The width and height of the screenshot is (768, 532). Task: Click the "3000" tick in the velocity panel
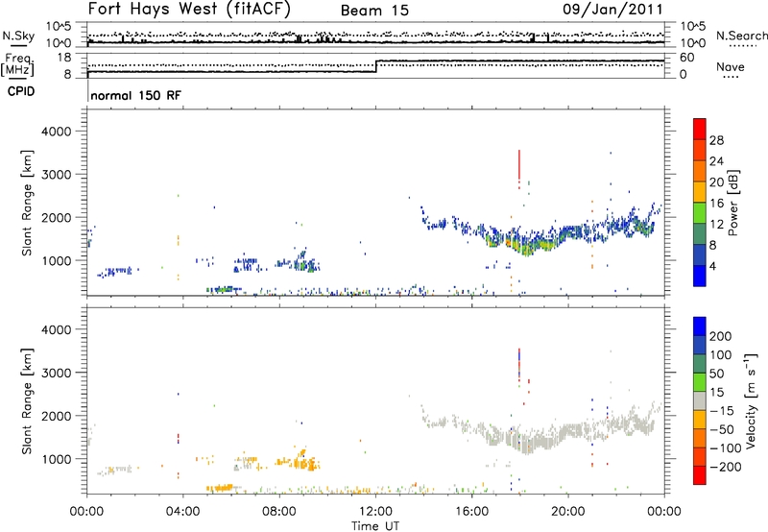pyautogui.click(x=56, y=373)
